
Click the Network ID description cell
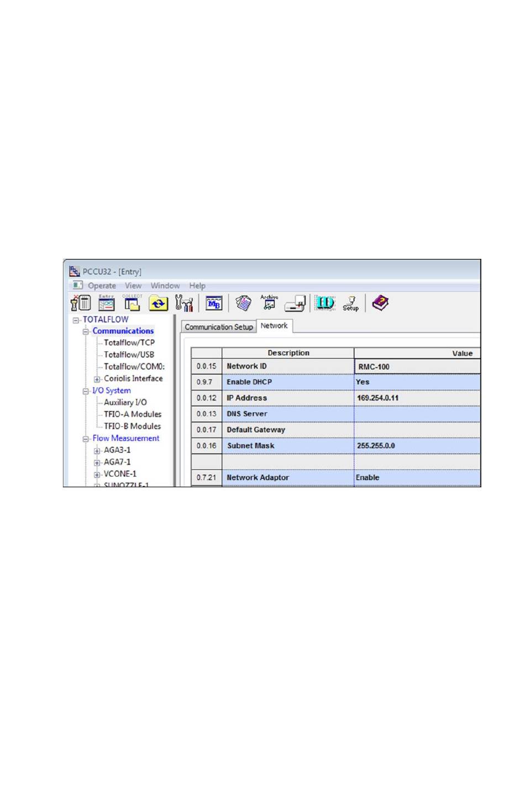click(x=288, y=367)
